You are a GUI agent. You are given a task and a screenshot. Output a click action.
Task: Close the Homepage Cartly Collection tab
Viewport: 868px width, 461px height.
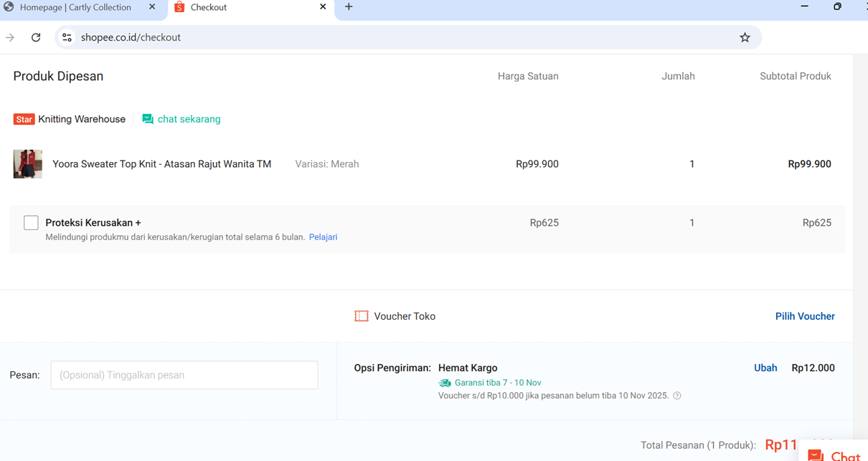click(x=152, y=7)
